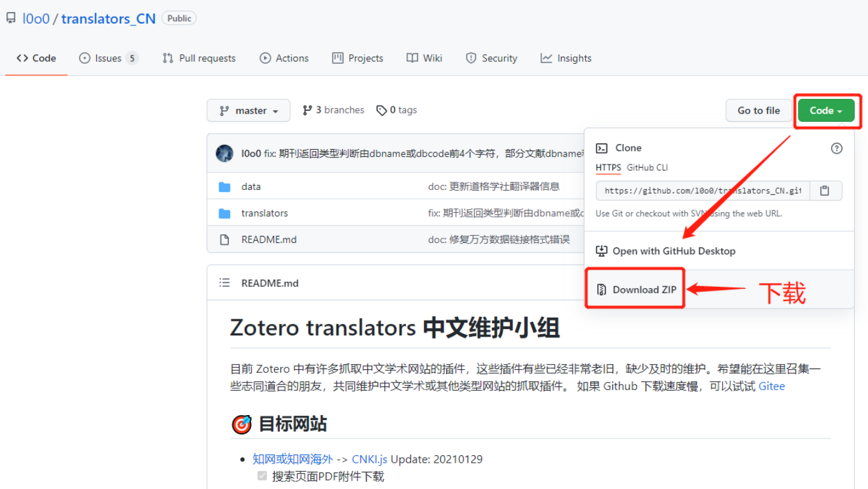This screenshot has height=489, width=868.
Task: Open the clone help question mark icon
Action: tap(837, 148)
